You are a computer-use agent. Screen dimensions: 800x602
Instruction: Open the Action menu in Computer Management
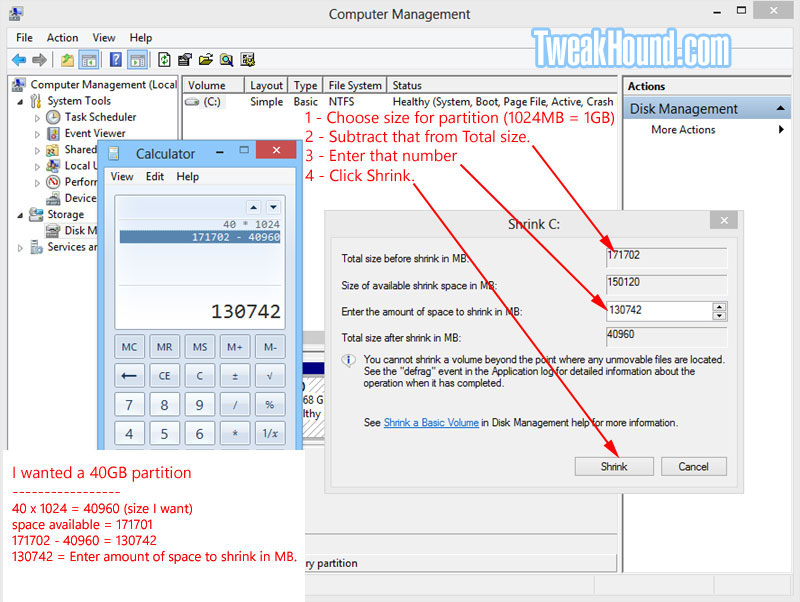[62, 38]
